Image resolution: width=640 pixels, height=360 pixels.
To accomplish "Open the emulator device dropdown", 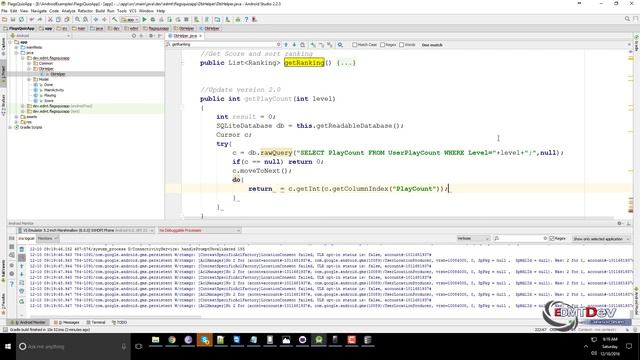I will point(86,230).
